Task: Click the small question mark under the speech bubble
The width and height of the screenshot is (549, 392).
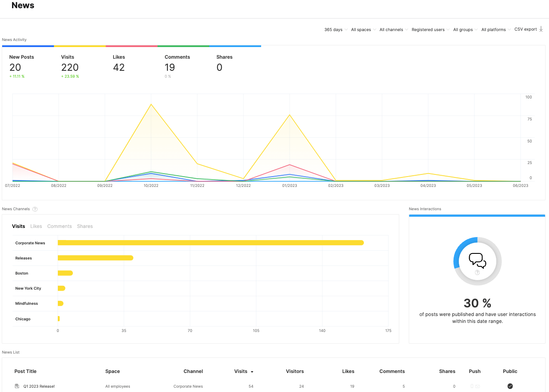Action: (x=477, y=272)
